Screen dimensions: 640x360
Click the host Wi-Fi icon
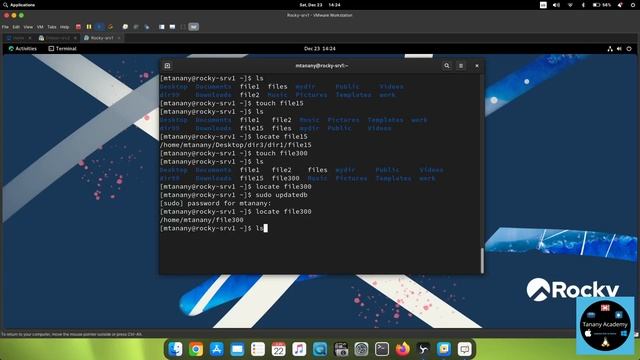click(570, 5)
